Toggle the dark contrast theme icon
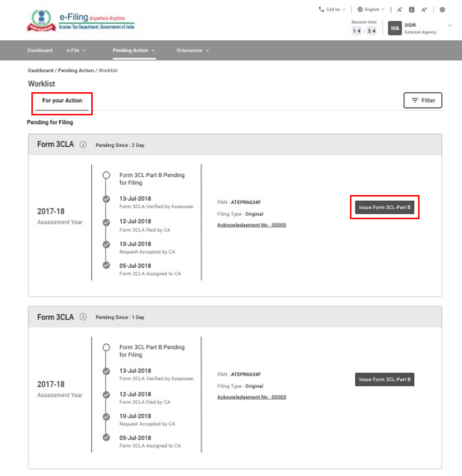The image size is (462, 476). coord(411,9)
